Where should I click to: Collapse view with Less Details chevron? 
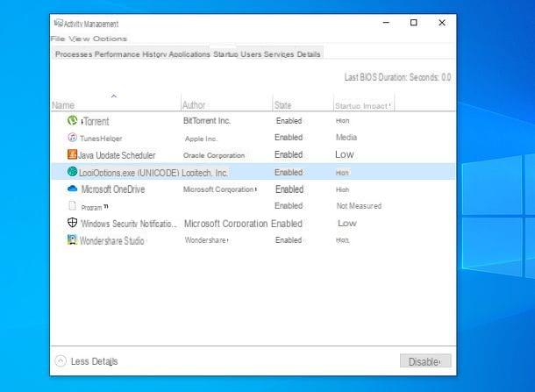(x=61, y=361)
